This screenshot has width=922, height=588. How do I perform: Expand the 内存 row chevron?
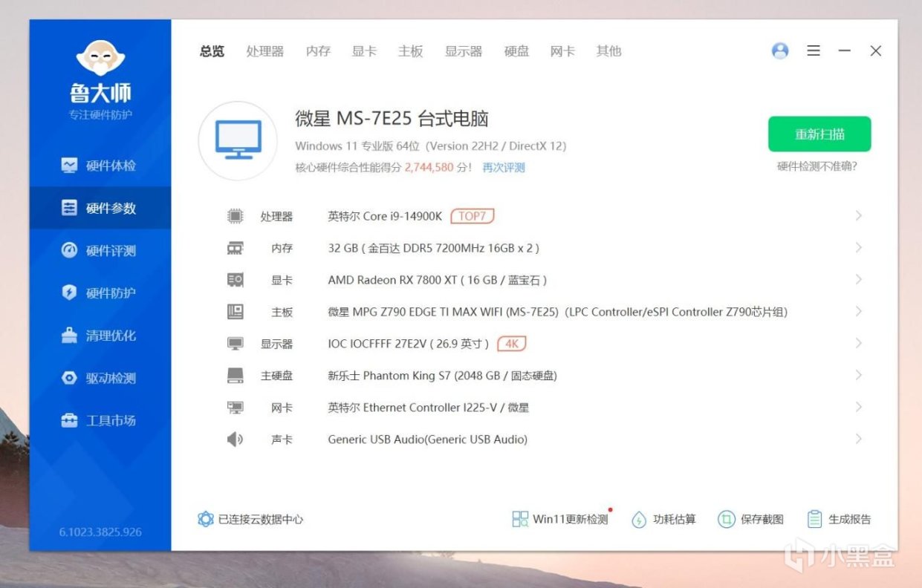(858, 247)
